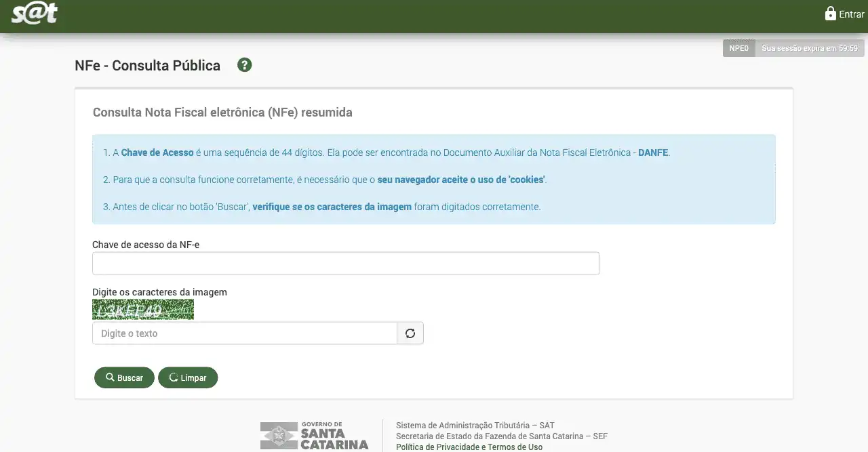Click bold 'verifique se os caracteres' text
The height and width of the screenshot is (452, 868).
coord(332,207)
